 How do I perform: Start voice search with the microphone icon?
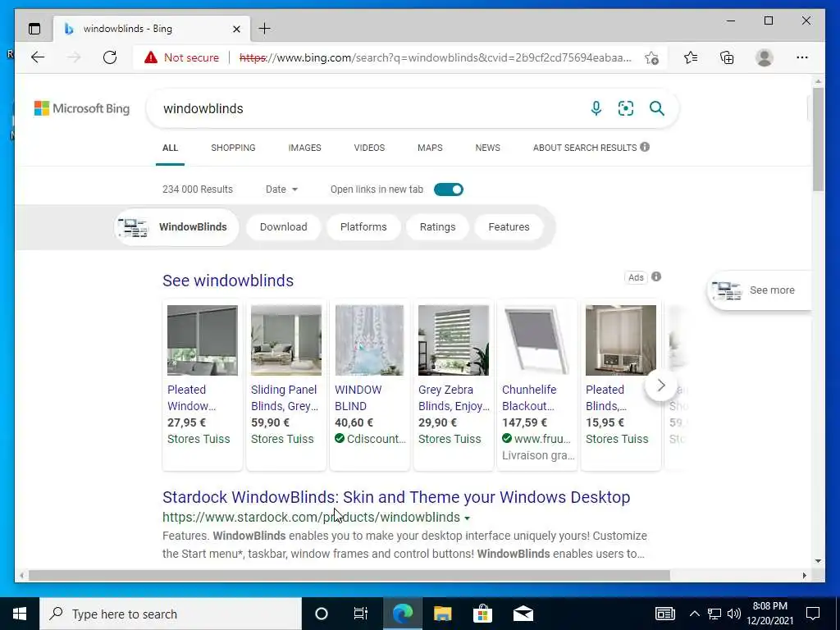(x=596, y=108)
